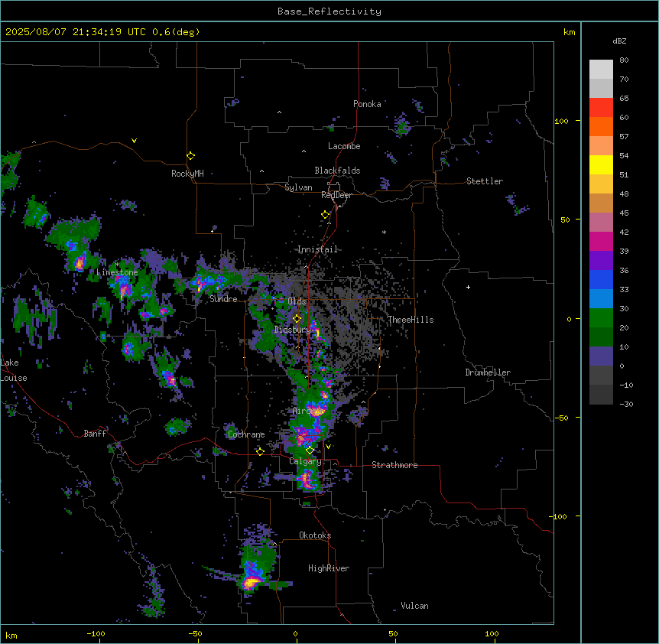Click the km unit label at bottom left

tap(11, 635)
